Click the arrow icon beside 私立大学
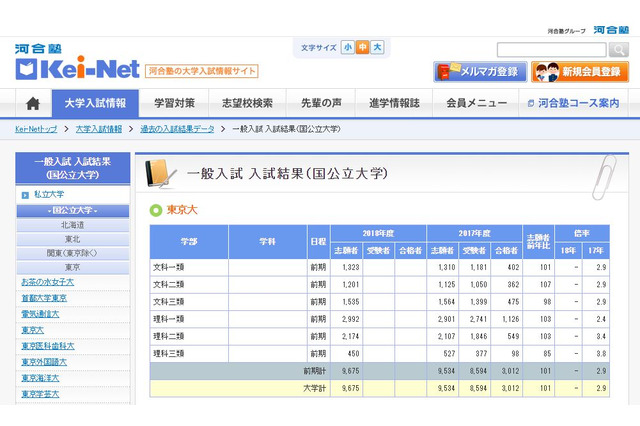Screen dimensions: 640x426 point(25,195)
